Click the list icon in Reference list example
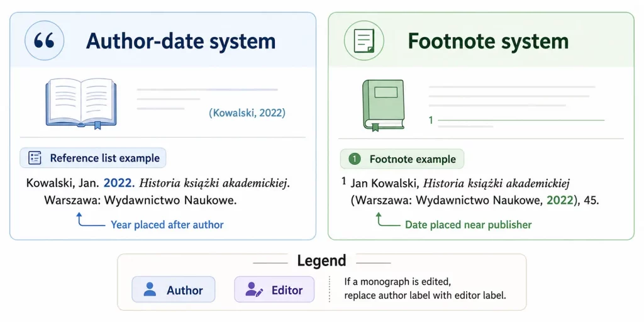 pyautogui.click(x=35, y=158)
